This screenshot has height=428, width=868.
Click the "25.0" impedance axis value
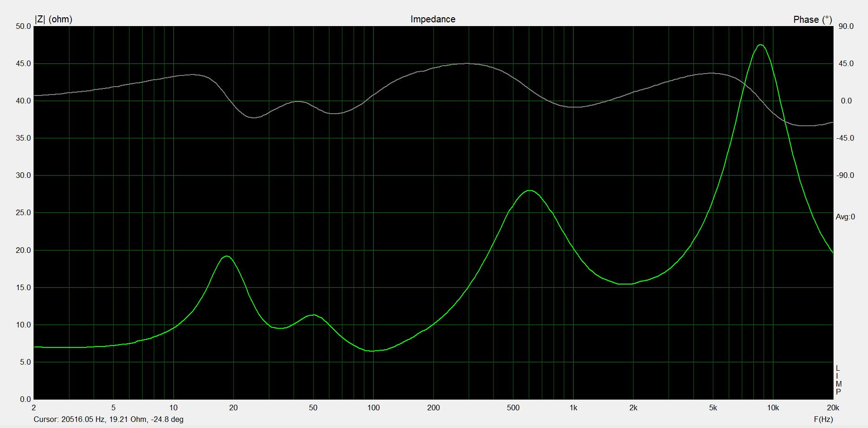[23, 213]
